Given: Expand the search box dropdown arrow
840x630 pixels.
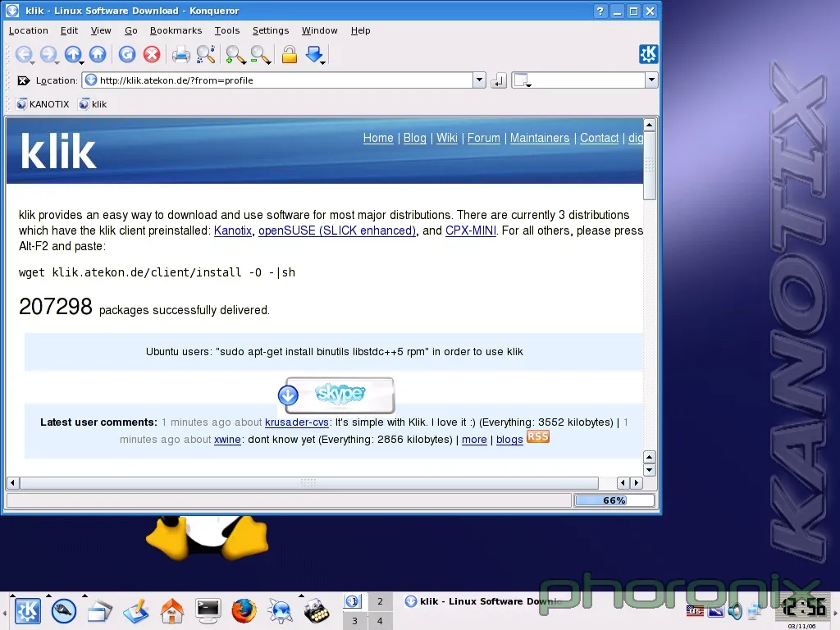Looking at the screenshot, I should point(651,80).
